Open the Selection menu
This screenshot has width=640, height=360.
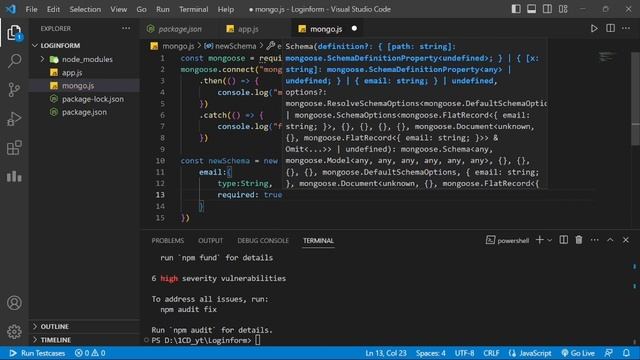coord(85,9)
